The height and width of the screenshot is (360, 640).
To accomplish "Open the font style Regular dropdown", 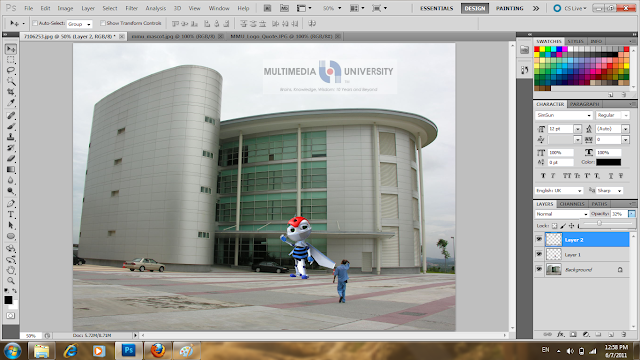I will (x=612, y=116).
